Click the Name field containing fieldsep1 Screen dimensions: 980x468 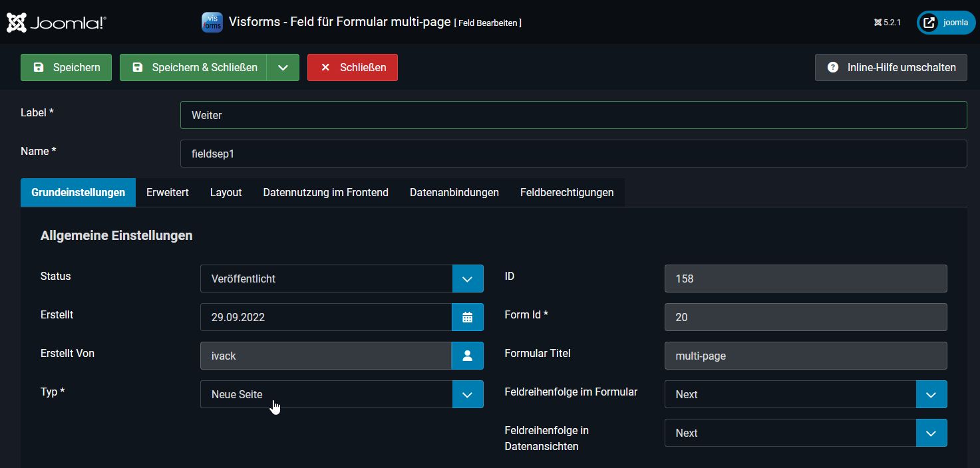pos(573,154)
